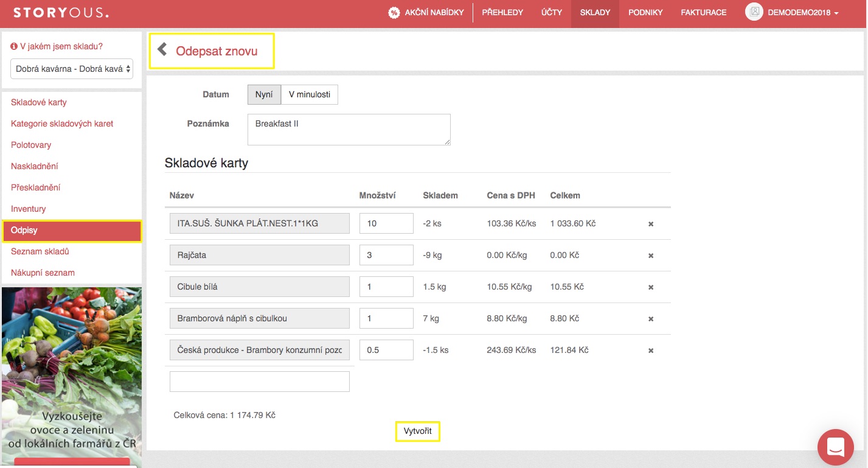The height and width of the screenshot is (468, 868).
Task: Click the Cibule bílá name field
Action: coord(260,287)
